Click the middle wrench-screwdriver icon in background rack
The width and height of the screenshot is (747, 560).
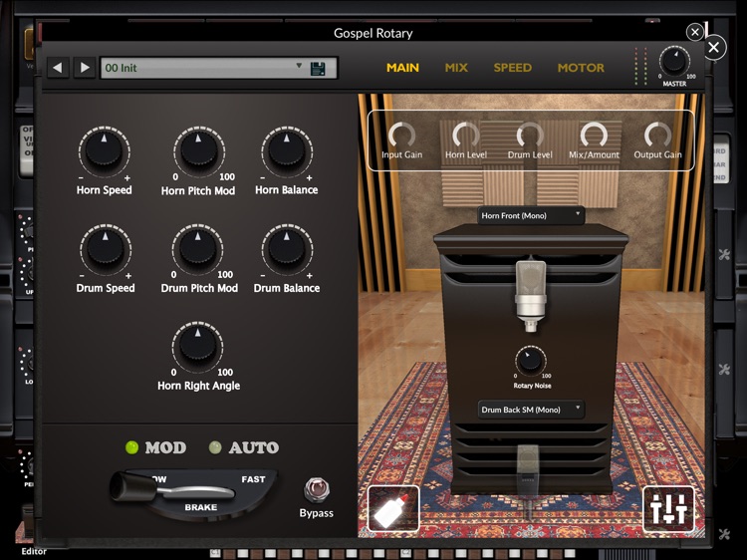point(725,370)
